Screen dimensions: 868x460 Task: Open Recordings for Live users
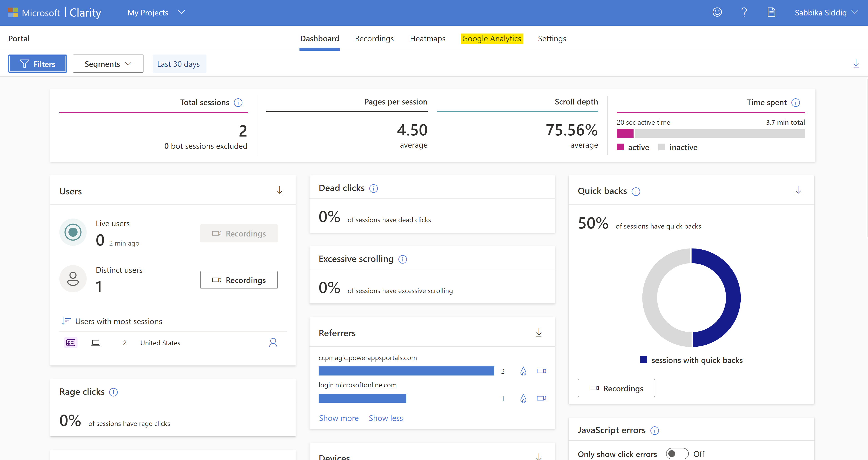click(239, 233)
